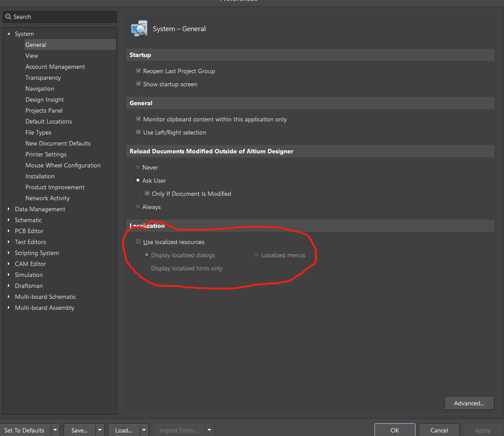
Task: Enable Use localized resources checkbox
Action: 138,241
